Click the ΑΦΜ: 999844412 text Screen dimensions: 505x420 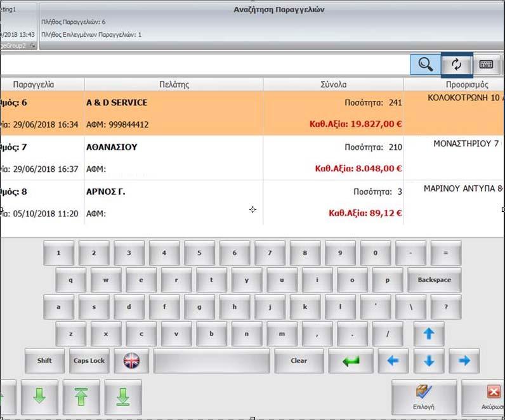(x=117, y=124)
